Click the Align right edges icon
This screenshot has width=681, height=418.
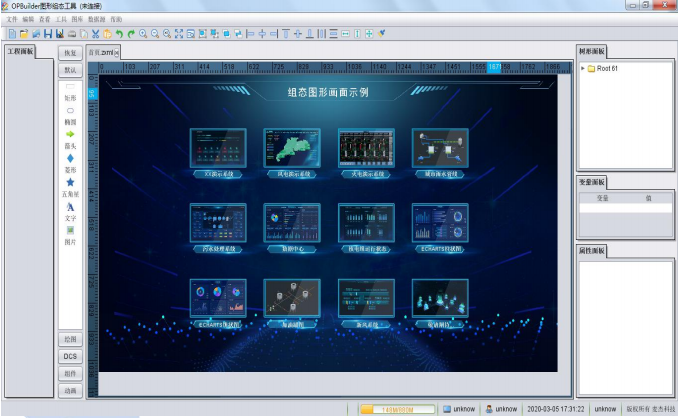pos(274,34)
